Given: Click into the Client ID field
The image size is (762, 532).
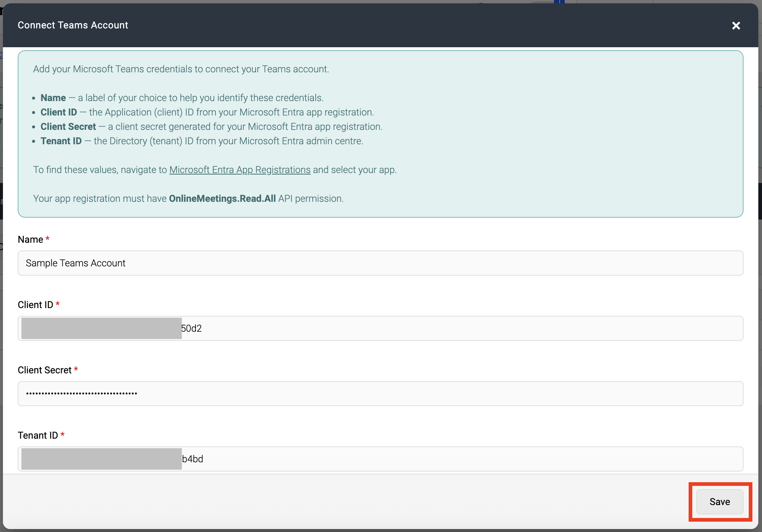Looking at the screenshot, I should coord(380,328).
